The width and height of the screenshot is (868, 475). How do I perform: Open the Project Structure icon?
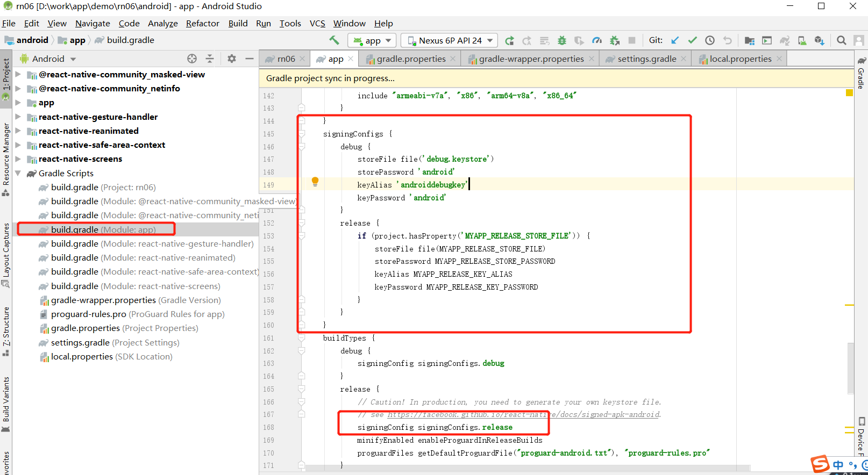coord(750,40)
